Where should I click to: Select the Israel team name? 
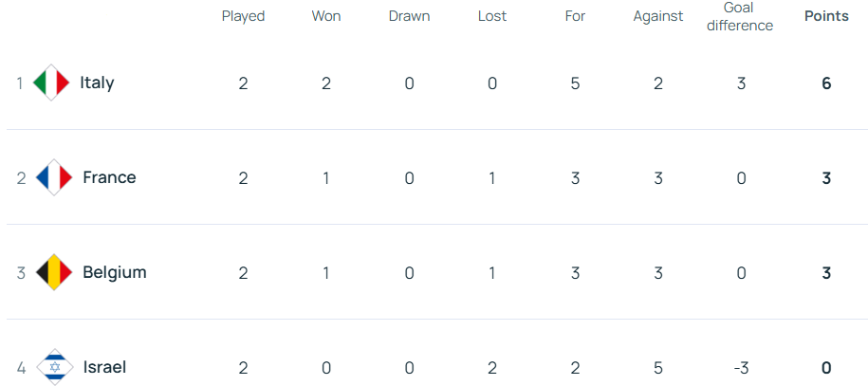click(104, 367)
